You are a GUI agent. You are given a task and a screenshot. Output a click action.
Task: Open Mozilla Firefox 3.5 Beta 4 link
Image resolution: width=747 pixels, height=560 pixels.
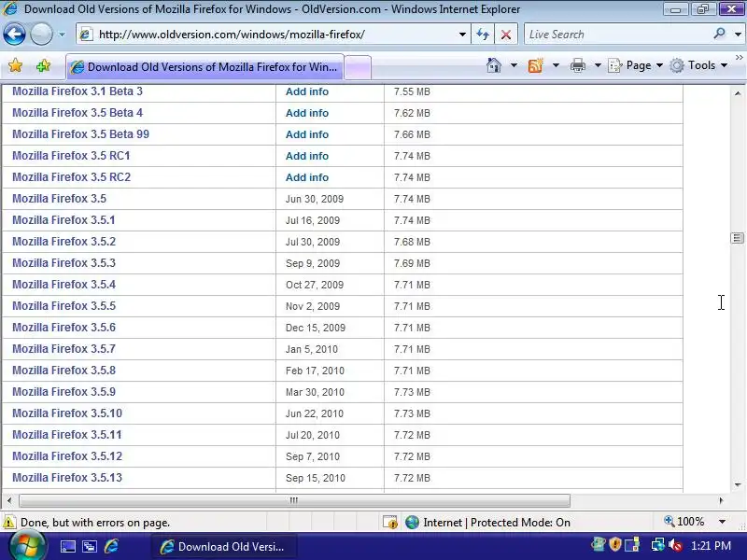pos(78,113)
